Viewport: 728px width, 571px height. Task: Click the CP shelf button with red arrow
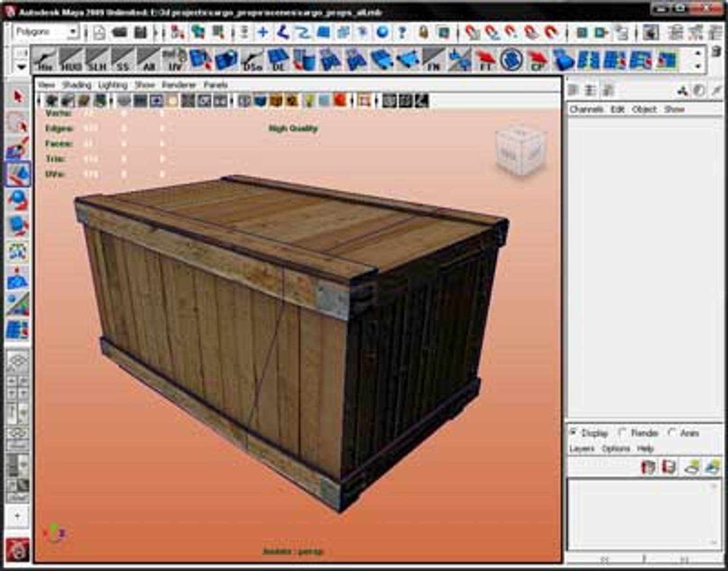click(537, 59)
